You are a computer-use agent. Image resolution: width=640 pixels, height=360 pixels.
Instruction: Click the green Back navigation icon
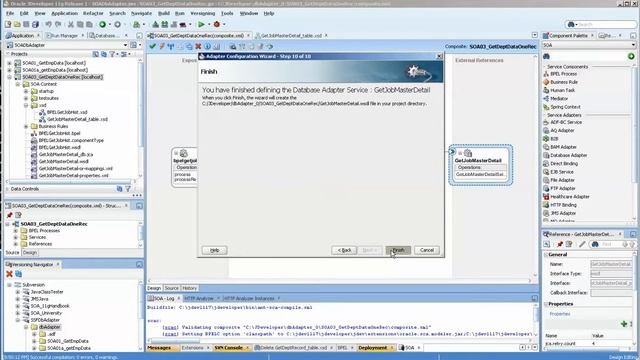[102, 24]
